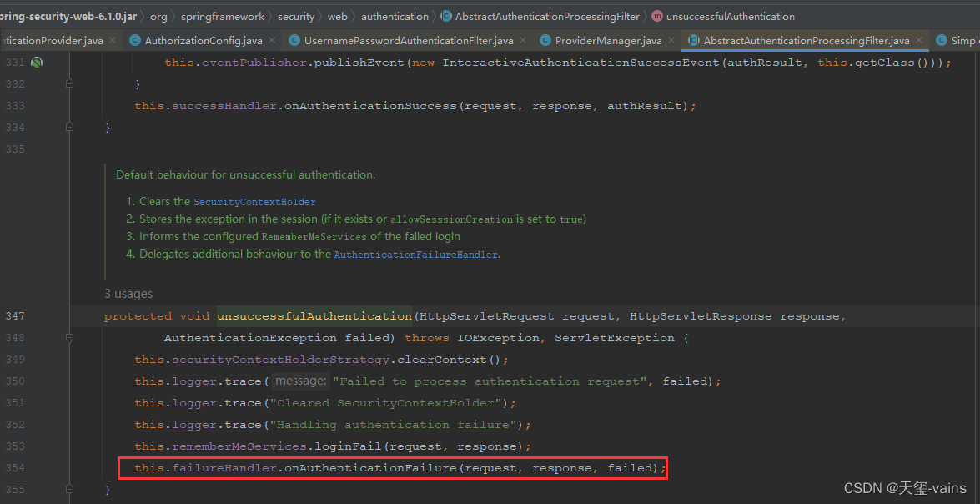Click the web breadcrumb segment

pos(338,16)
